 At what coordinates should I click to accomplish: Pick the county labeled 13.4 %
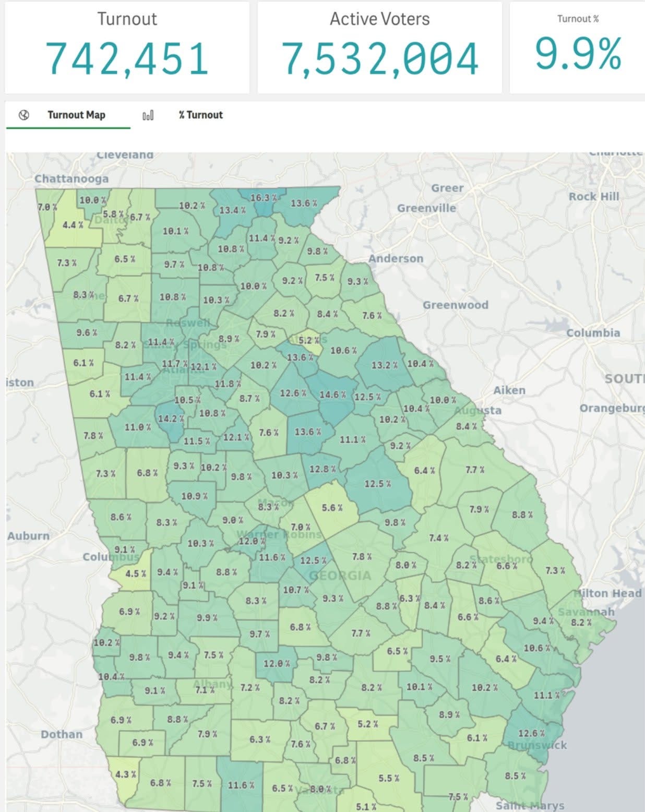tap(232, 210)
